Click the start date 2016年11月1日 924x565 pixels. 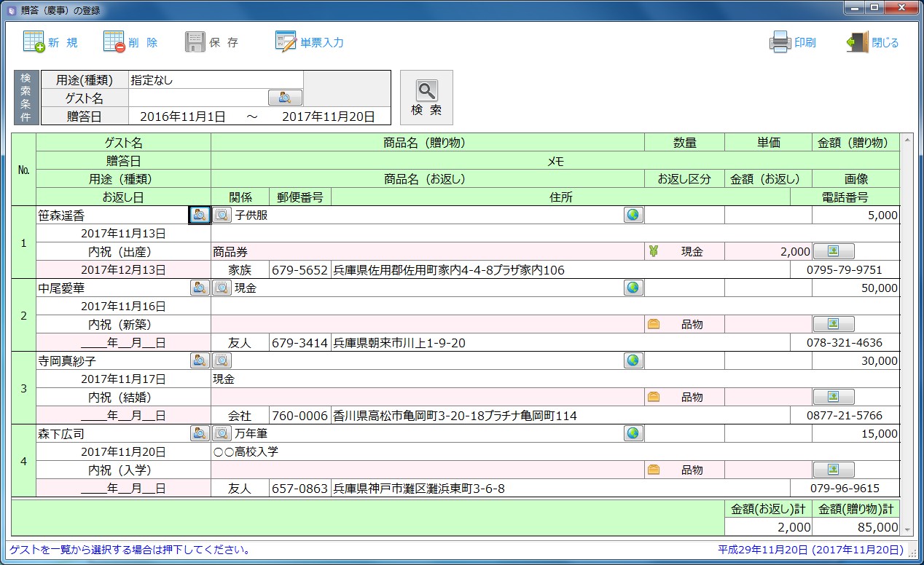[x=182, y=116]
